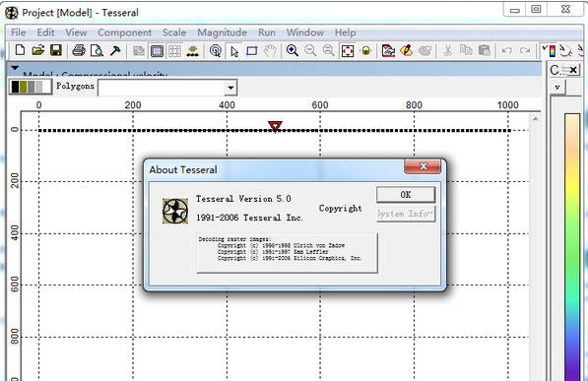
Task: Click the small v dropdown button
Action: coord(557,87)
